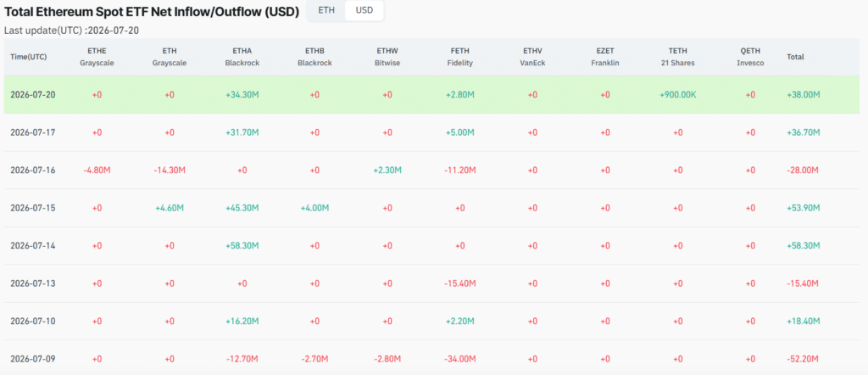Click the -2.80M ETHW value
The width and height of the screenshot is (868, 375).
click(387, 359)
